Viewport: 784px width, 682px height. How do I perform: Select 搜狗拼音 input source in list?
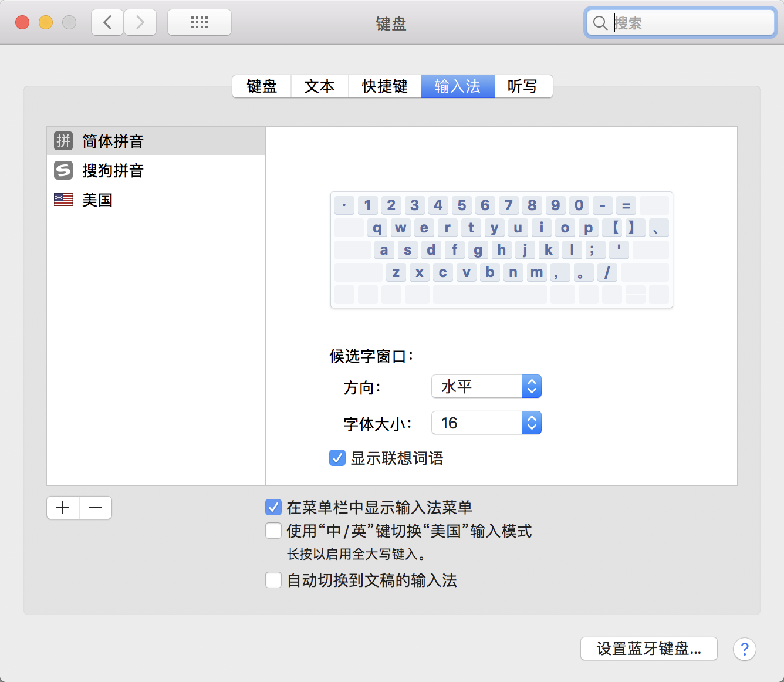coord(113,171)
